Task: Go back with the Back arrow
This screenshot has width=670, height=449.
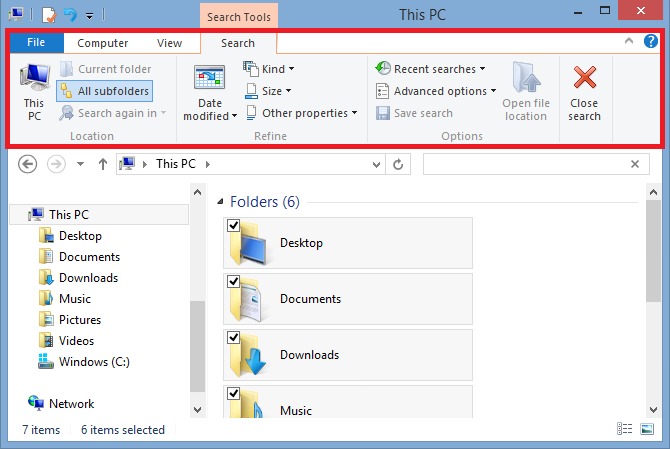Action: (x=27, y=164)
